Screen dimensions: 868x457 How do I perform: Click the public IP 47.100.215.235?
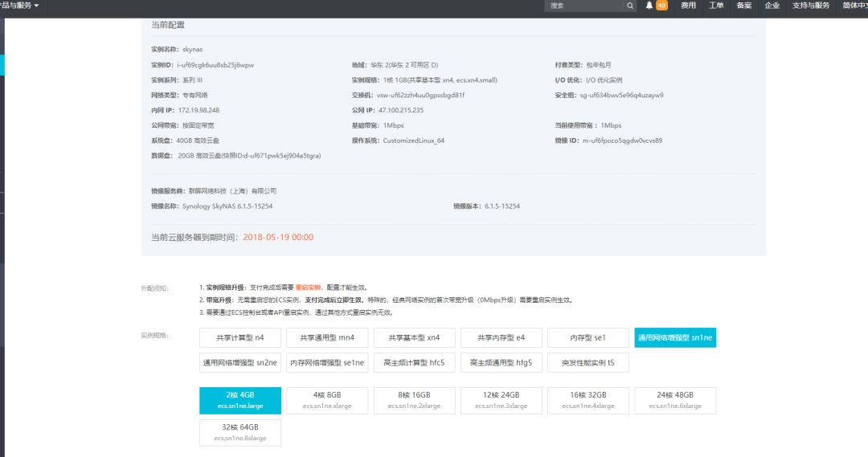401,110
